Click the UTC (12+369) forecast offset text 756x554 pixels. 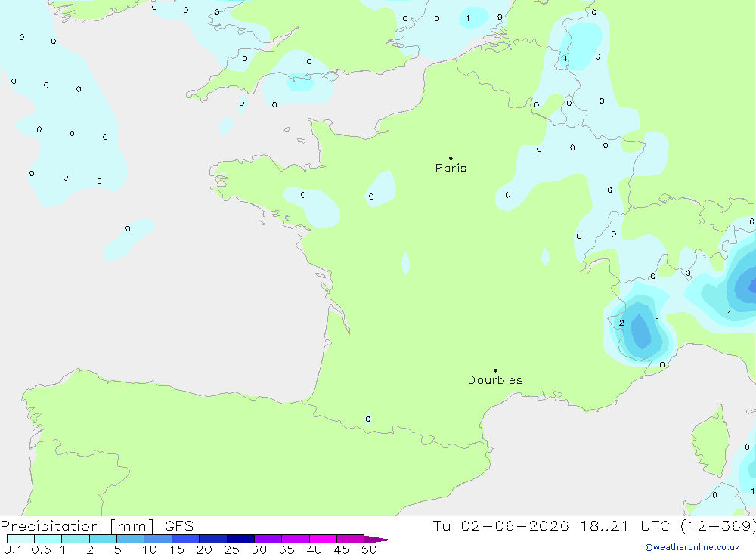(698, 525)
